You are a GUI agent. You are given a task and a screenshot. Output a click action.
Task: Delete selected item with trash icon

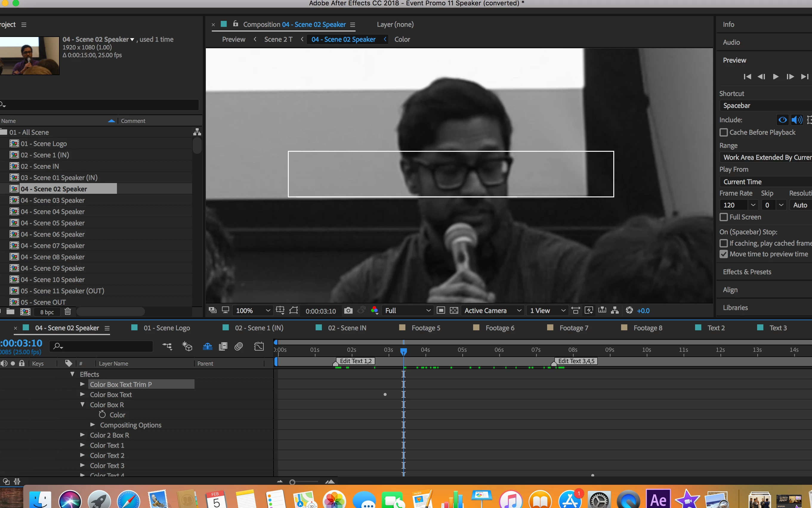[67, 312]
